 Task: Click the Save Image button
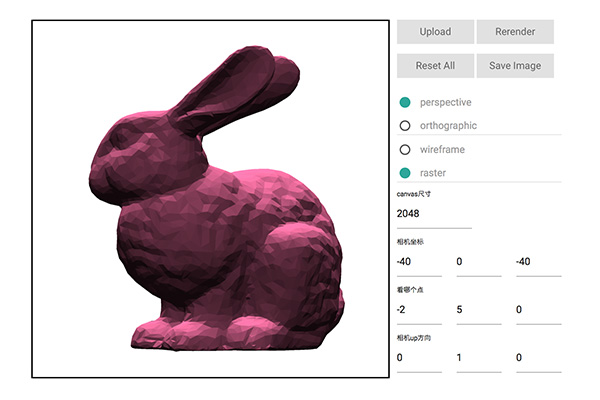pos(515,66)
